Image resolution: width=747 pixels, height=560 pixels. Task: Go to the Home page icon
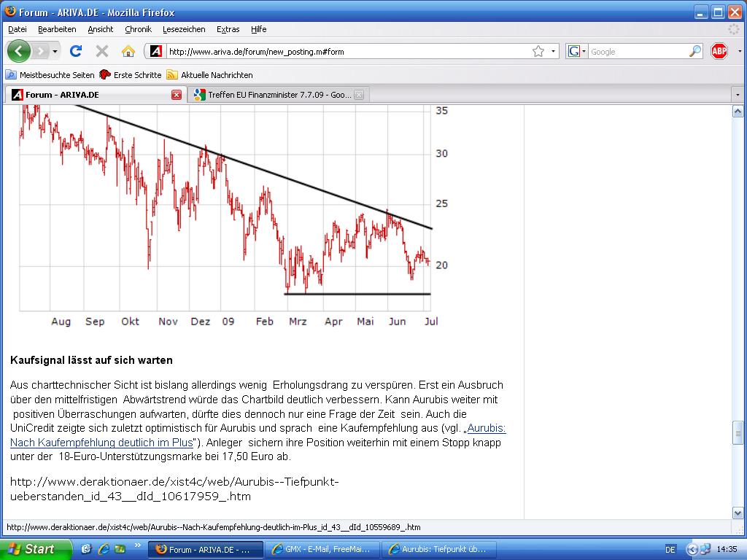click(x=128, y=51)
